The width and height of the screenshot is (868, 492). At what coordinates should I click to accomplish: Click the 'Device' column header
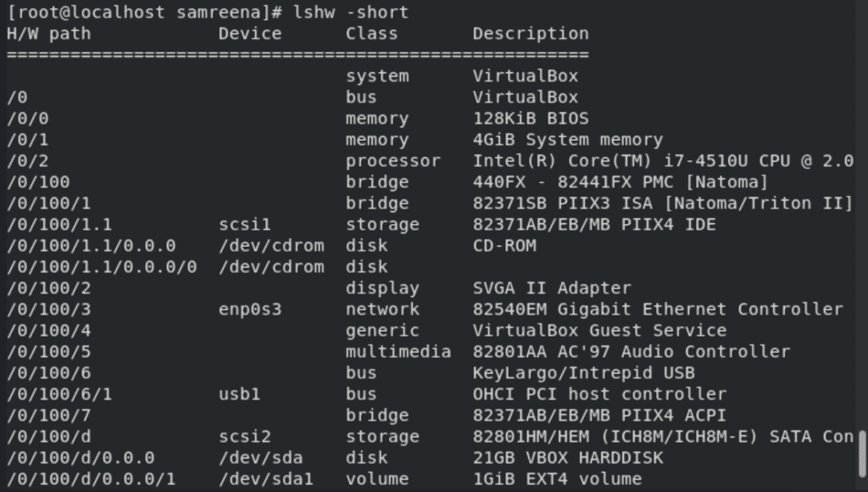coord(249,34)
